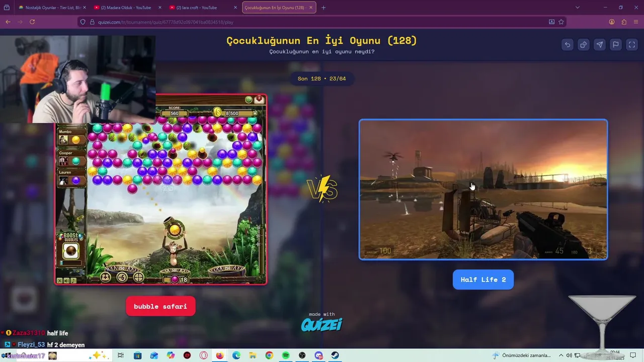Open Spotify from the taskbar
Screen dimensions: 644x362
point(286,355)
